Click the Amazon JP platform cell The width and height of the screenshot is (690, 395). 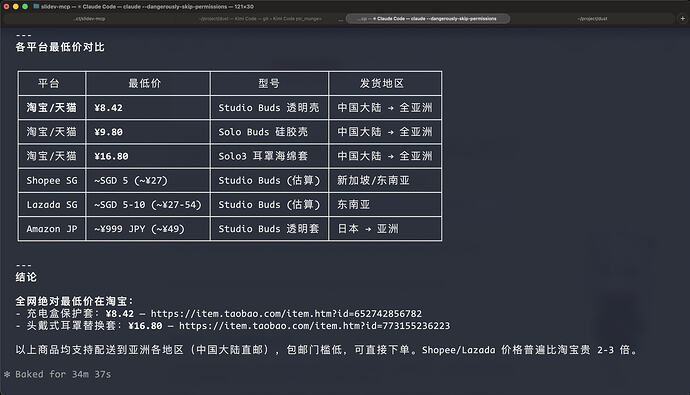point(52,229)
